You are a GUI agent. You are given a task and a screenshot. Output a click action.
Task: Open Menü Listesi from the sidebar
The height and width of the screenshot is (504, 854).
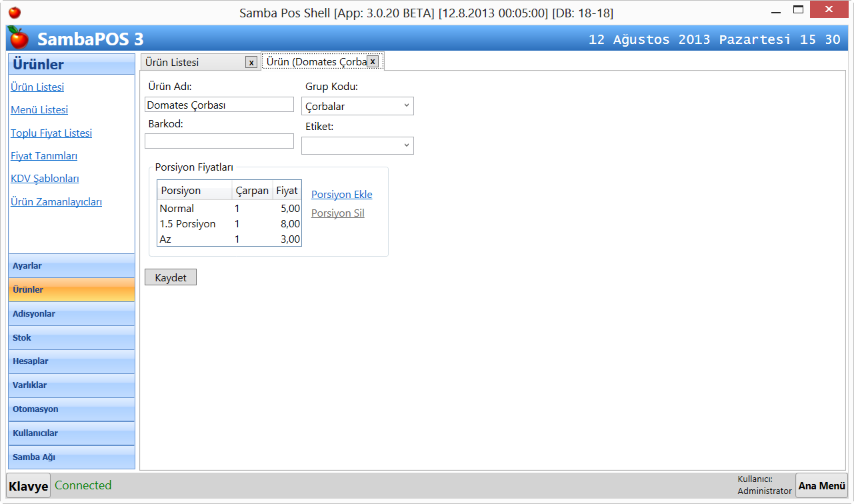(x=39, y=110)
